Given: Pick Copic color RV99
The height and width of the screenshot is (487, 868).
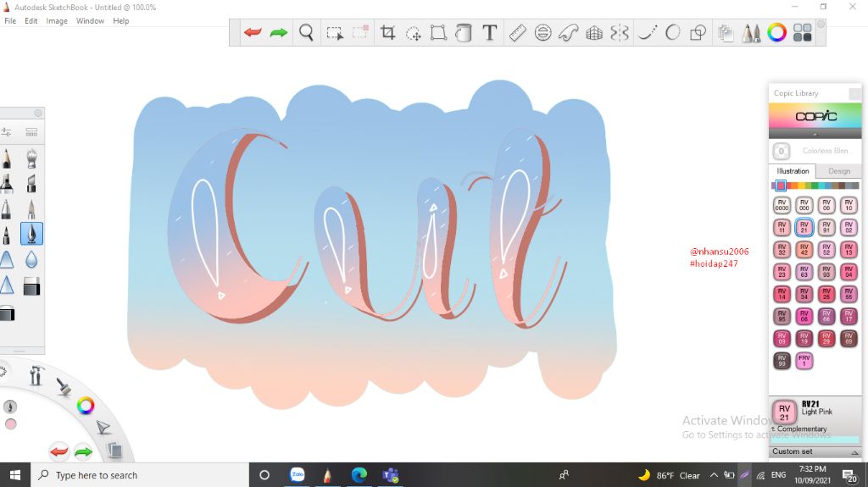Looking at the screenshot, I should pyautogui.click(x=782, y=360).
